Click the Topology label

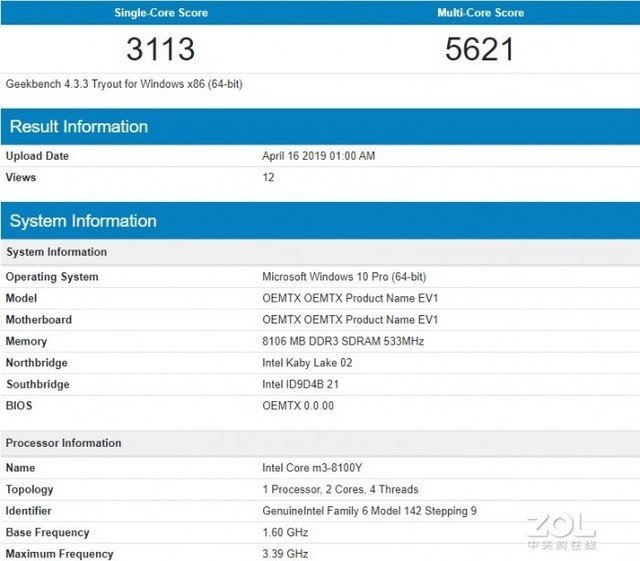click(x=29, y=490)
